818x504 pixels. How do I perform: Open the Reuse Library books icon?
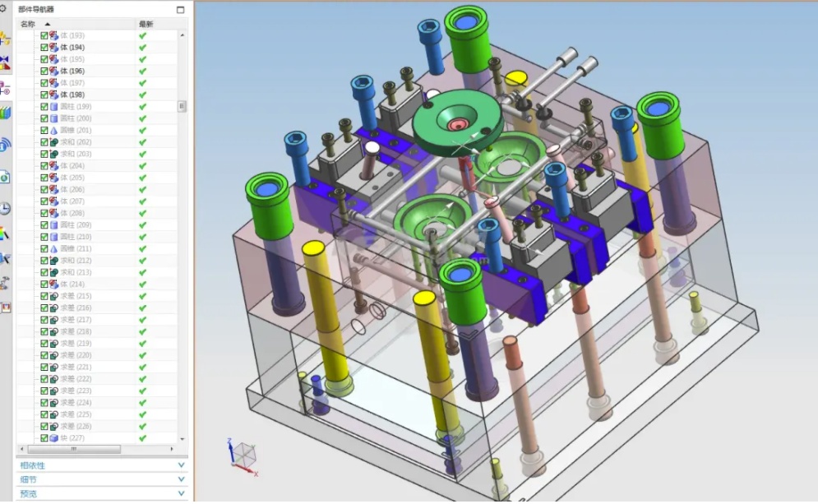5,113
